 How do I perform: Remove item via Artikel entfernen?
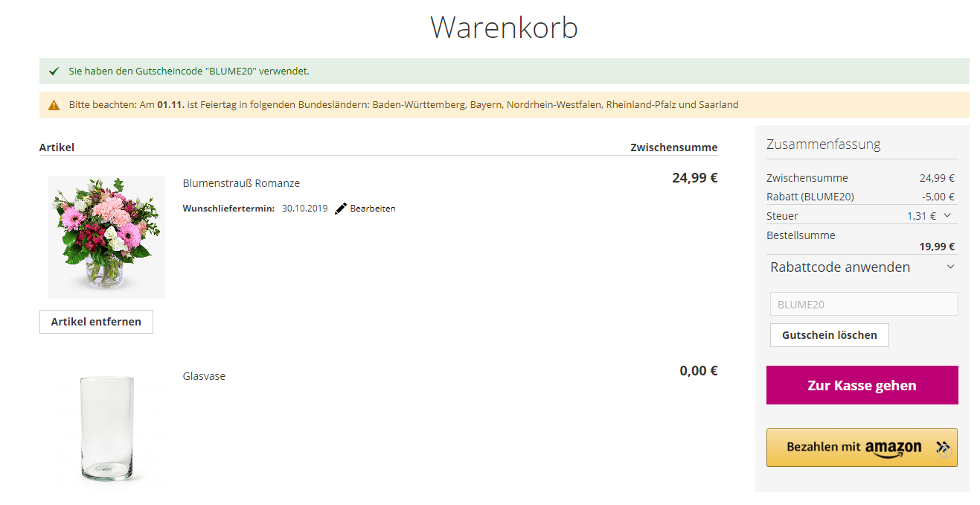click(96, 322)
